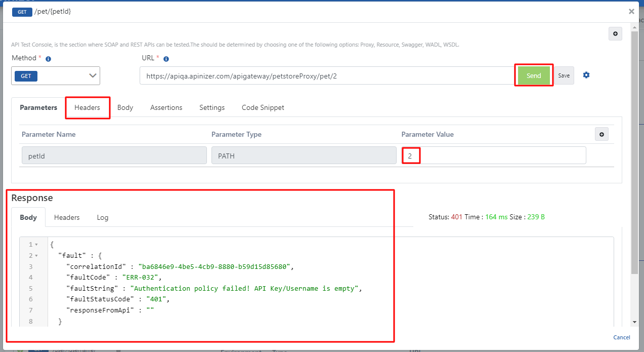Collapse the "fault" object at line 2
This screenshot has width=644, height=352.
click(36, 256)
